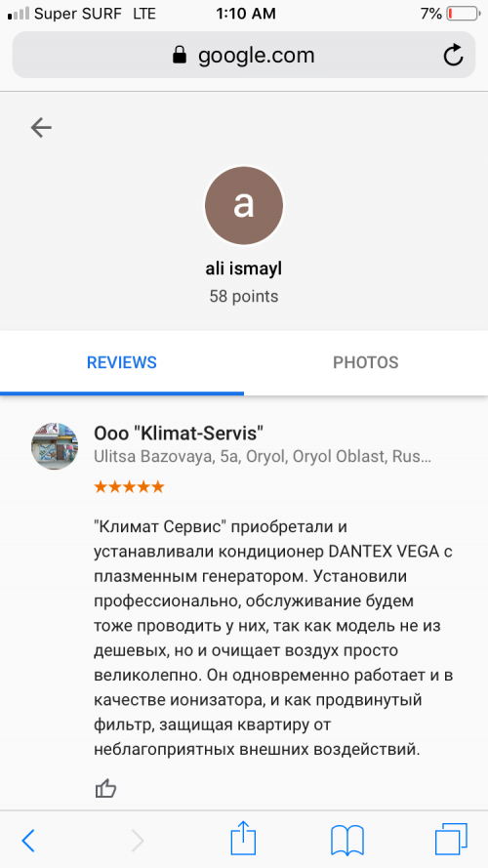Tap the back arrow on the profile page
The height and width of the screenshot is (868, 488).
point(41,128)
